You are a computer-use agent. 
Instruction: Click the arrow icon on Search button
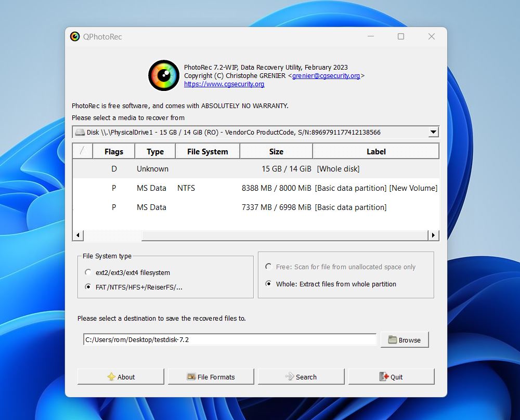point(290,376)
